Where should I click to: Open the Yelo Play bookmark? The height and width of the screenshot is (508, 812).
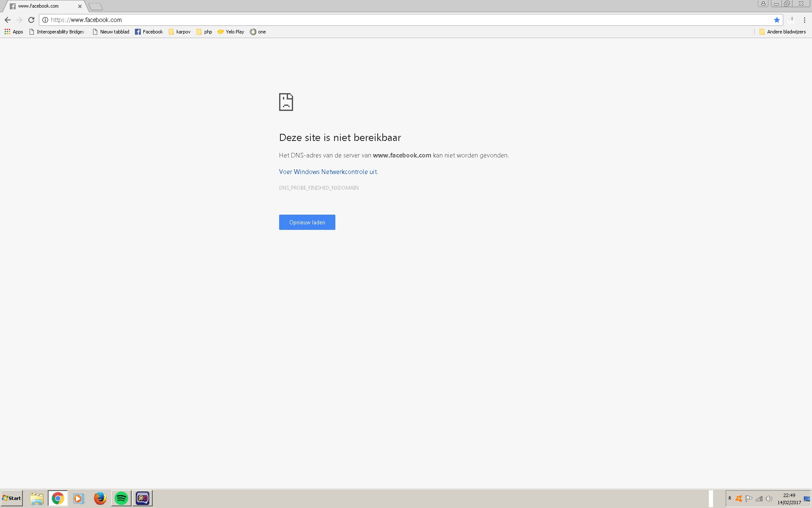pyautogui.click(x=231, y=32)
